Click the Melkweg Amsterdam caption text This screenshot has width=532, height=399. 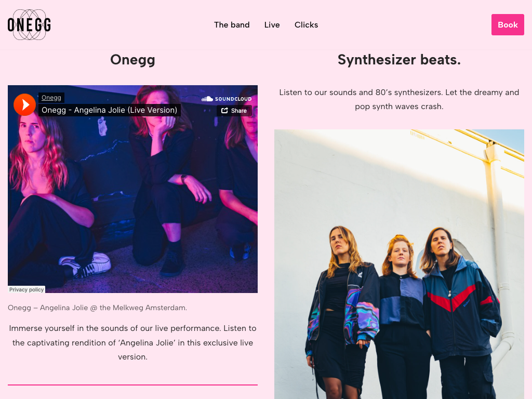point(97,308)
